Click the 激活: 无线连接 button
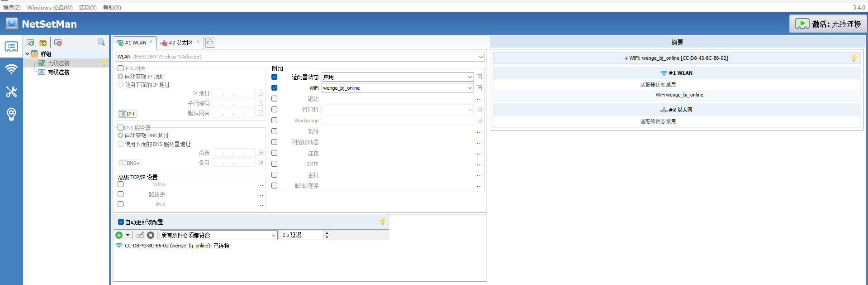The height and width of the screenshot is (285, 868). click(828, 24)
